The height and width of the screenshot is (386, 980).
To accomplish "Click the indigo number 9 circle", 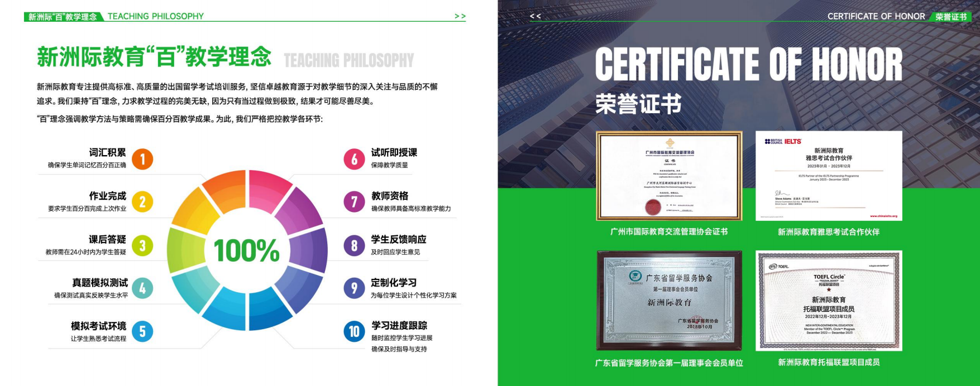I will point(354,288).
